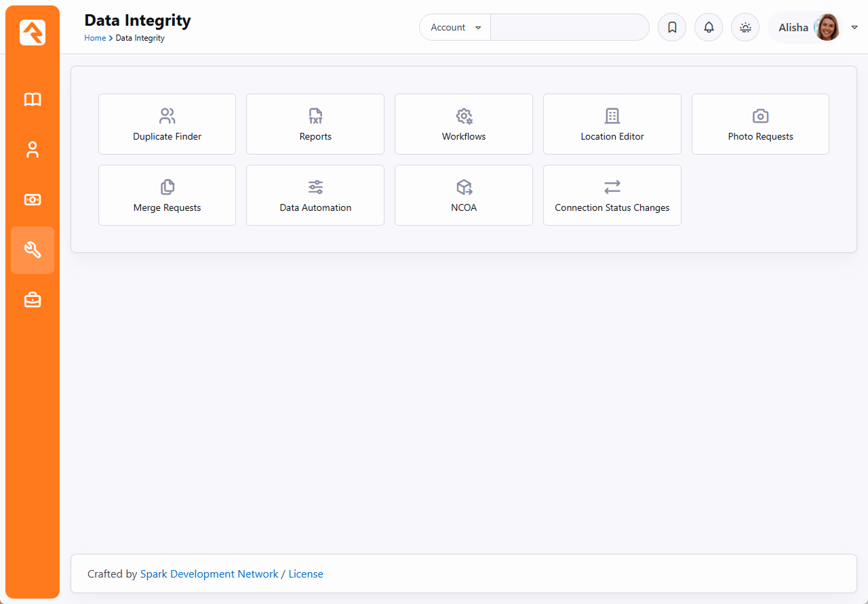Open the Location Editor tile
The image size is (868, 604).
[x=612, y=124]
